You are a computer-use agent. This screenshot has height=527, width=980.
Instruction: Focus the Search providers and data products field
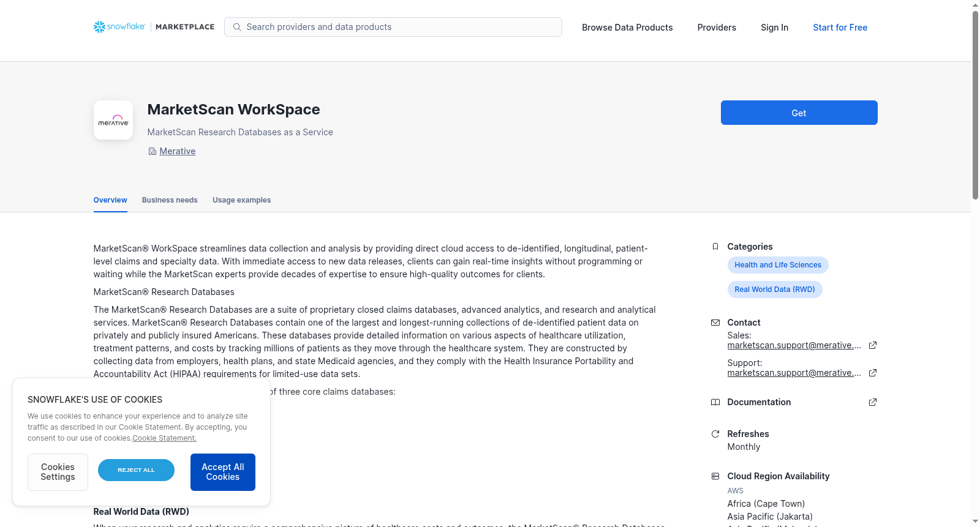[x=393, y=27]
